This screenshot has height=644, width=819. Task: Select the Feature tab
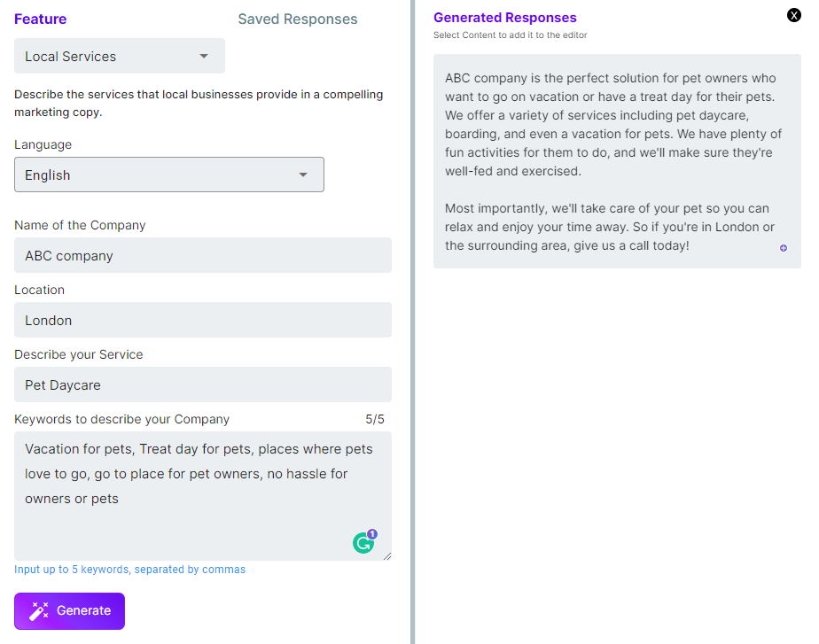[40, 19]
